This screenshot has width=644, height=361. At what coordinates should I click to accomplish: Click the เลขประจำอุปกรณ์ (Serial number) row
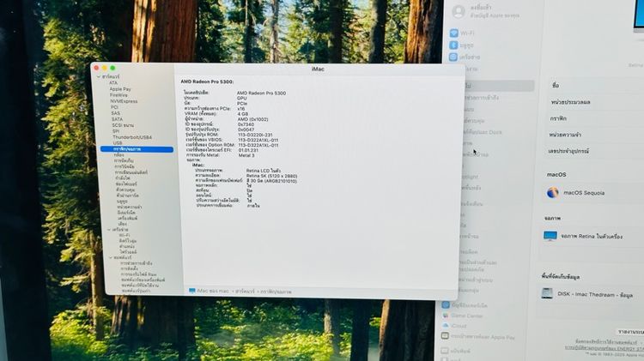coord(594,151)
